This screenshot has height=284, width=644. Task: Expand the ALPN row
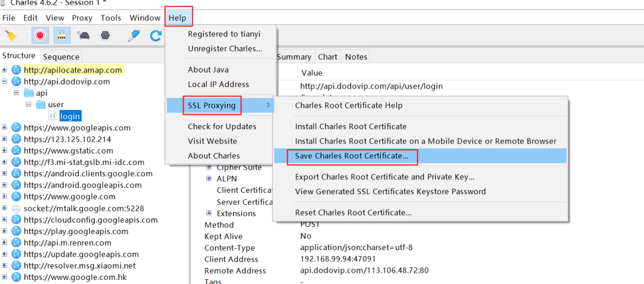pos(209,179)
